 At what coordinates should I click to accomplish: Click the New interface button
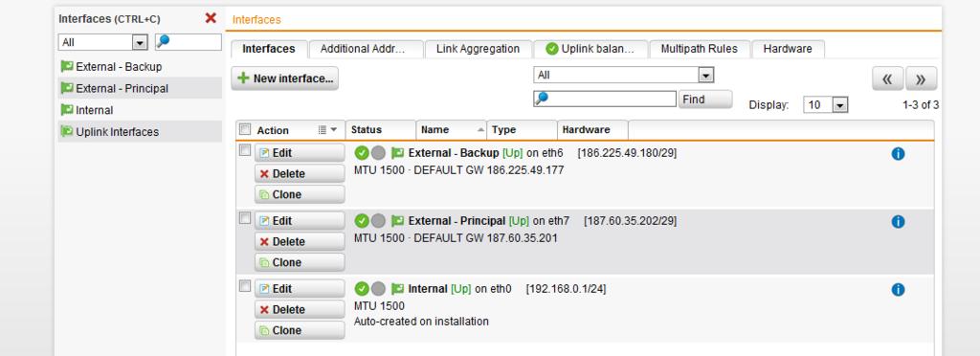(285, 78)
